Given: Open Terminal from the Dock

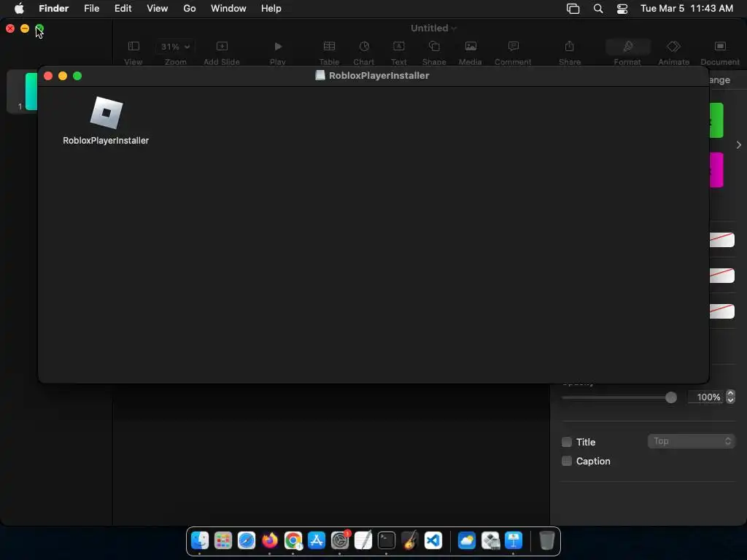Looking at the screenshot, I should pyautogui.click(x=387, y=540).
